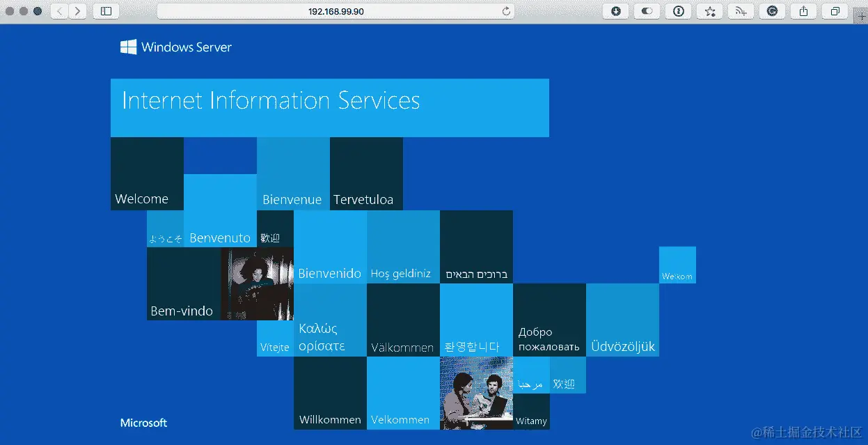Click the Üdvözöljük tile
The image size is (868, 445).
pyautogui.click(x=622, y=320)
